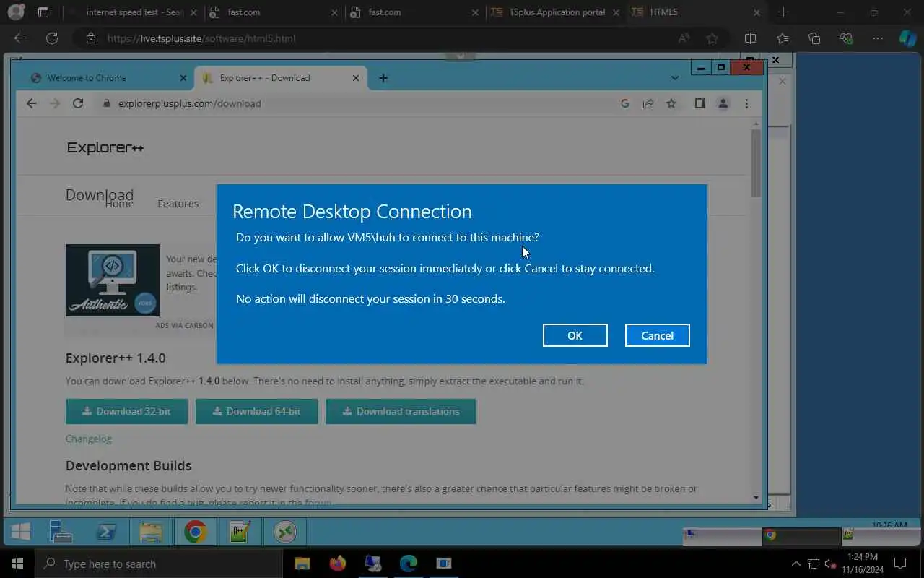The image size is (924, 578).
Task: Open Chrome profile icon
Action: pos(723,103)
